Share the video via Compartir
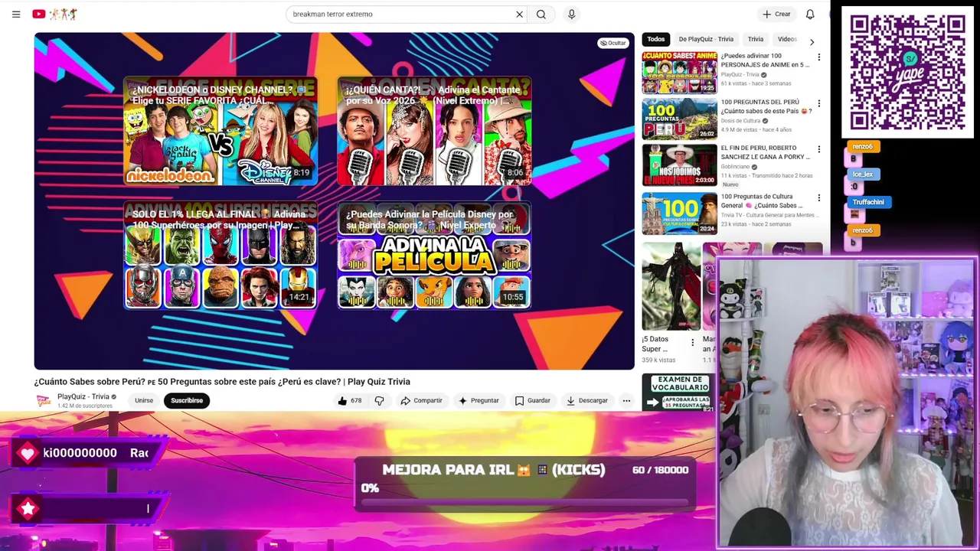Image resolution: width=980 pixels, height=551 pixels. pyautogui.click(x=421, y=400)
